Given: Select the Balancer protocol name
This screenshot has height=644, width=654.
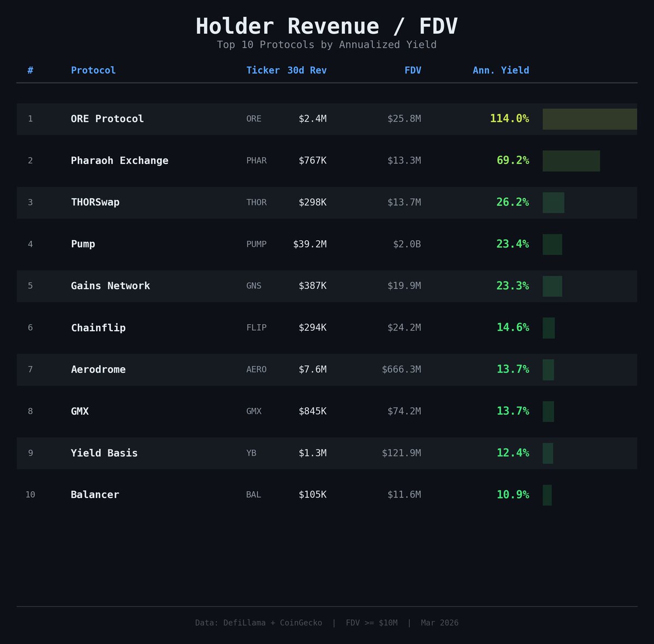Looking at the screenshot, I should [95, 495].
